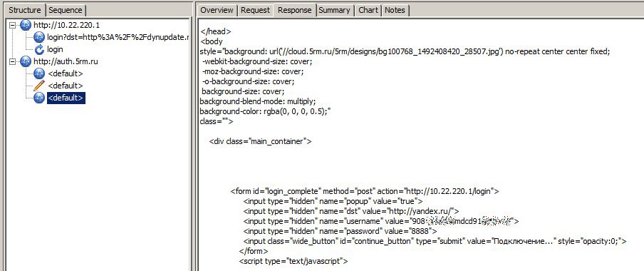
Task: Open the Request tab
Action: coord(255,10)
